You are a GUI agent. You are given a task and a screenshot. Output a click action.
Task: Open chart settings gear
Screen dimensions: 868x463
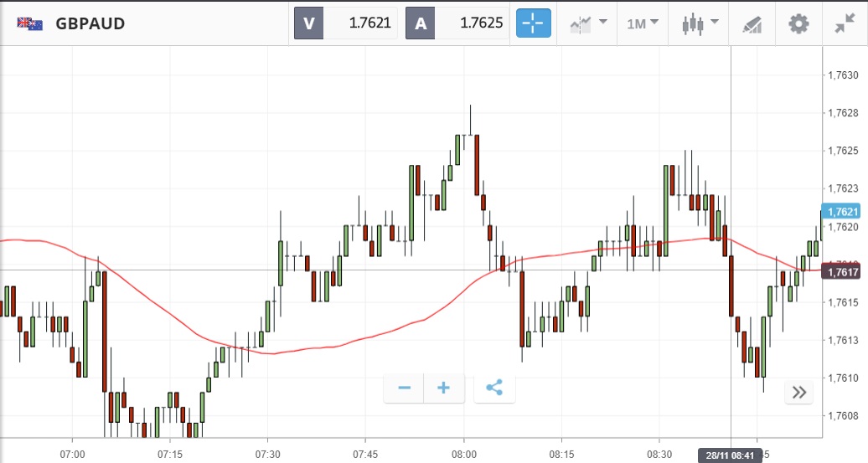[798, 23]
